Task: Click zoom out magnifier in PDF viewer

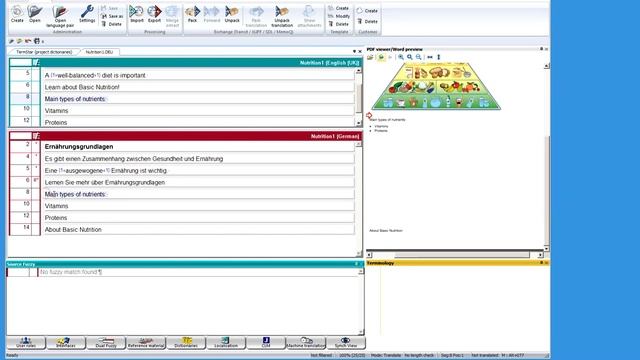Action: (419, 57)
